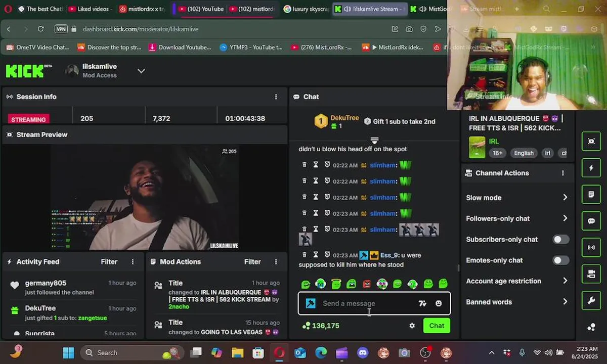The width and height of the screenshot is (607, 364).
Task: Click the lightning bolt sidebar icon
Action: pos(591,168)
